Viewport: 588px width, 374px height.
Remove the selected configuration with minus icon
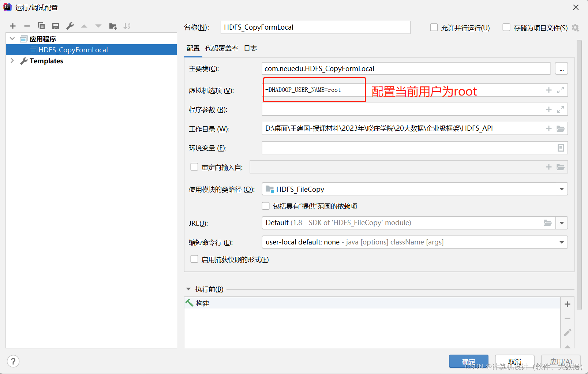27,26
